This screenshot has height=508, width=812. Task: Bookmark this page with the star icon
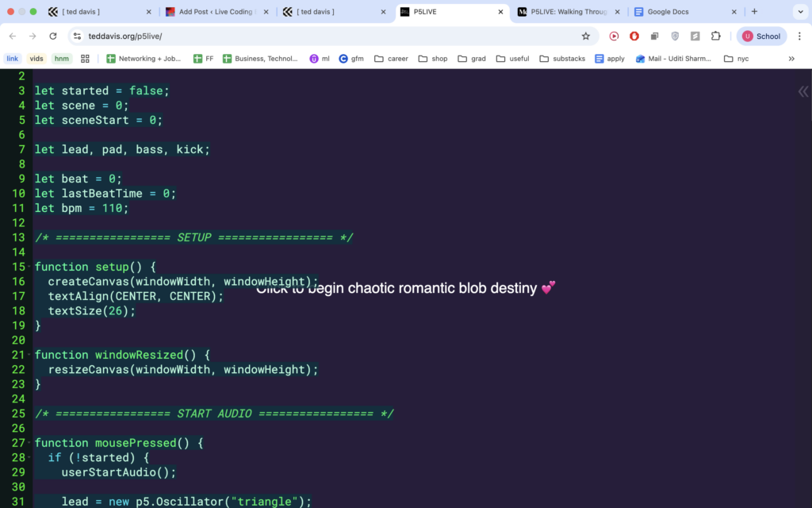point(586,36)
